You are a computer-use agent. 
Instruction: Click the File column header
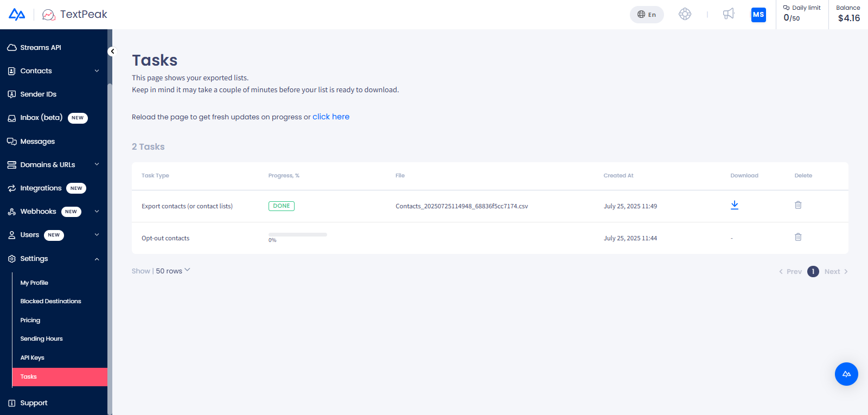(400, 176)
